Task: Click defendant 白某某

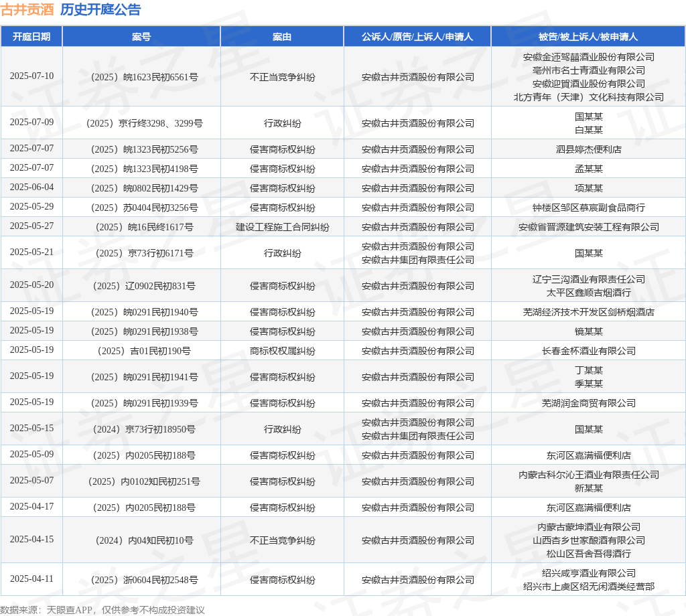Action: point(589,130)
